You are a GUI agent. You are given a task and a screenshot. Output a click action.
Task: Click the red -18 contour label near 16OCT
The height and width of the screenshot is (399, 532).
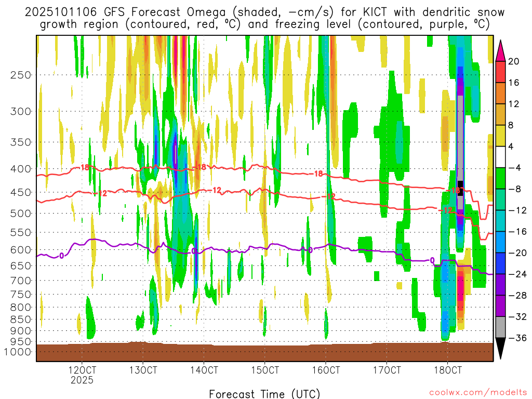point(316,174)
